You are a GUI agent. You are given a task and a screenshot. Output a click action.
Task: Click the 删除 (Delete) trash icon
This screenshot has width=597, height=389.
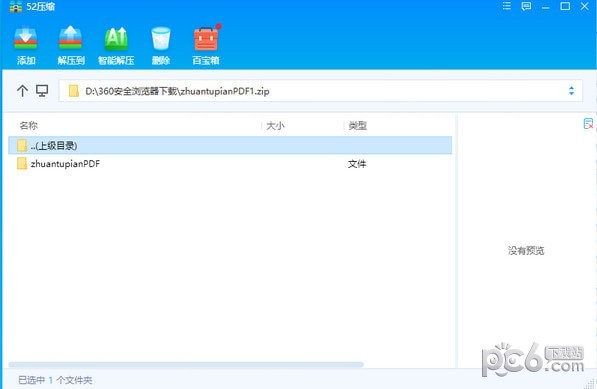(x=161, y=38)
